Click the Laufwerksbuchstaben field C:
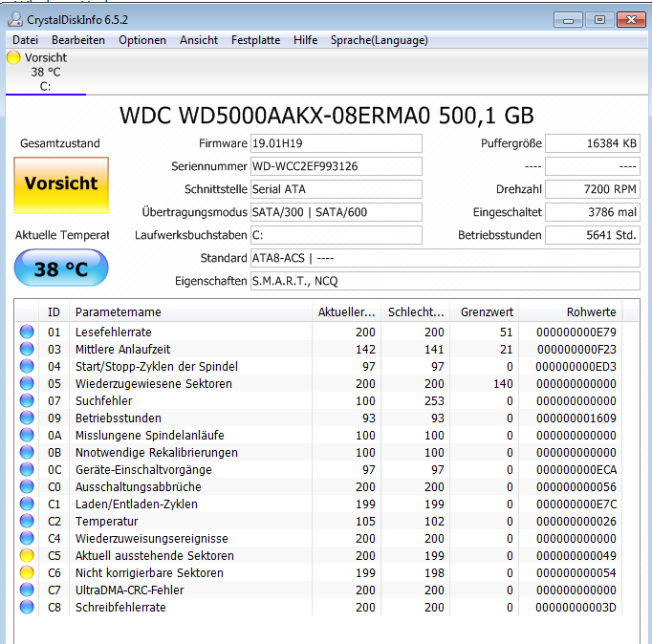The height and width of the screenshot is (644, 652). pyautogui.click(x=337, y=235)
